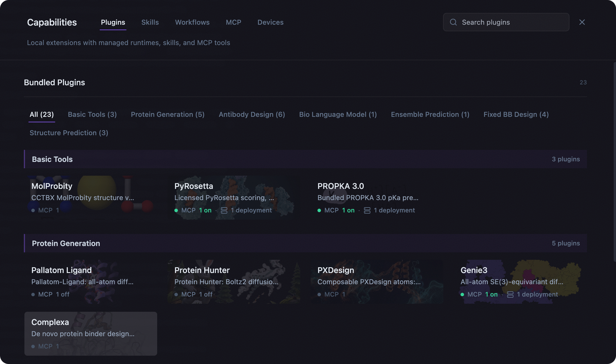
Task: Click the "Composable PXDesign atoms:..." description
Action: point(369,282)
